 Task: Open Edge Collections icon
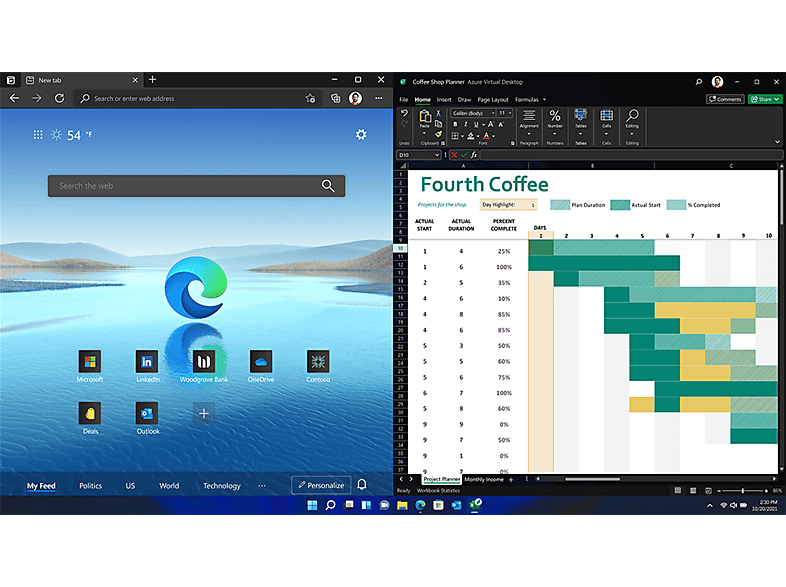[335, 98]
